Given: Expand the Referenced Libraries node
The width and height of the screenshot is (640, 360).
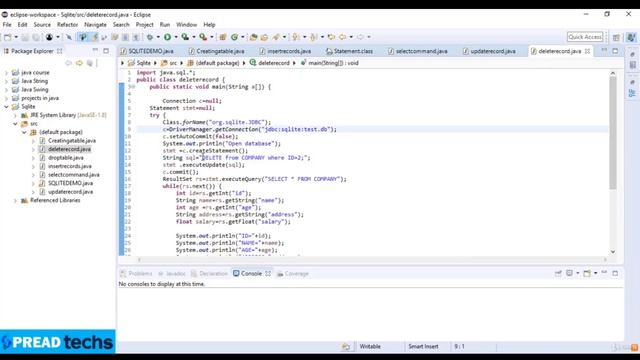Looking at the screenshot, I should 15,200.
